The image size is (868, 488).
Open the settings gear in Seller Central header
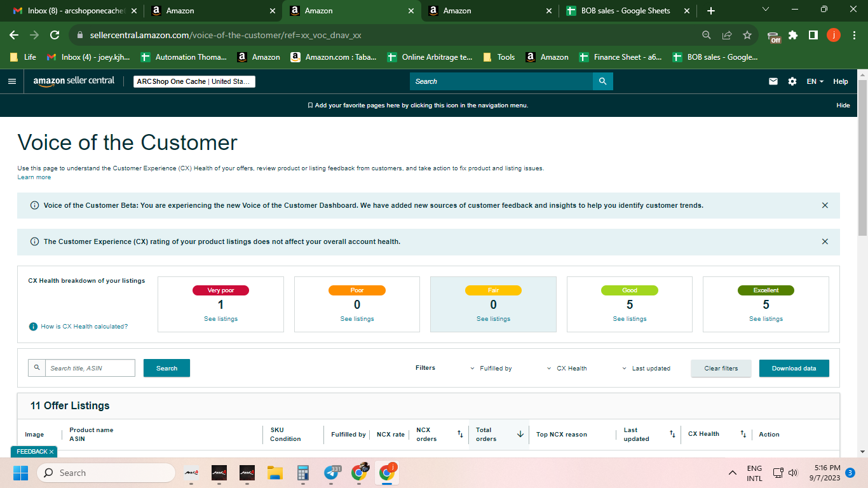tap(792, 81)
